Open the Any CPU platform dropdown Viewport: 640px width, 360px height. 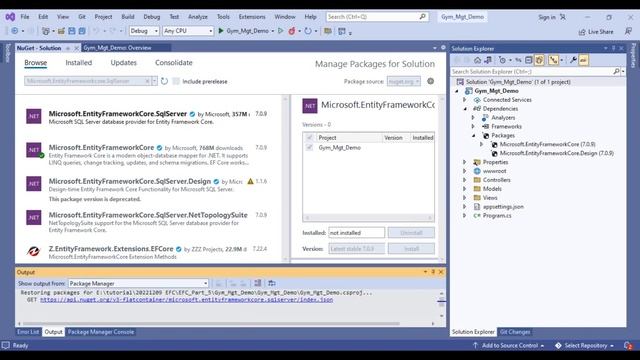coord(188,31)
